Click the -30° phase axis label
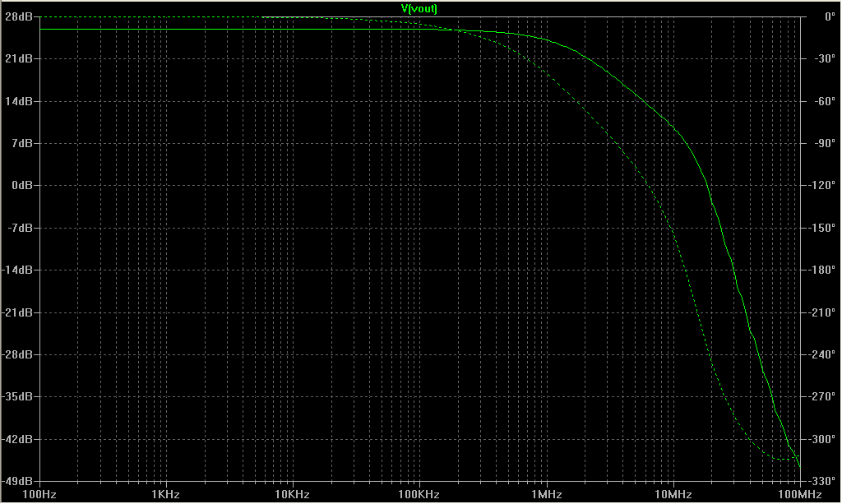 coord(825,58)
